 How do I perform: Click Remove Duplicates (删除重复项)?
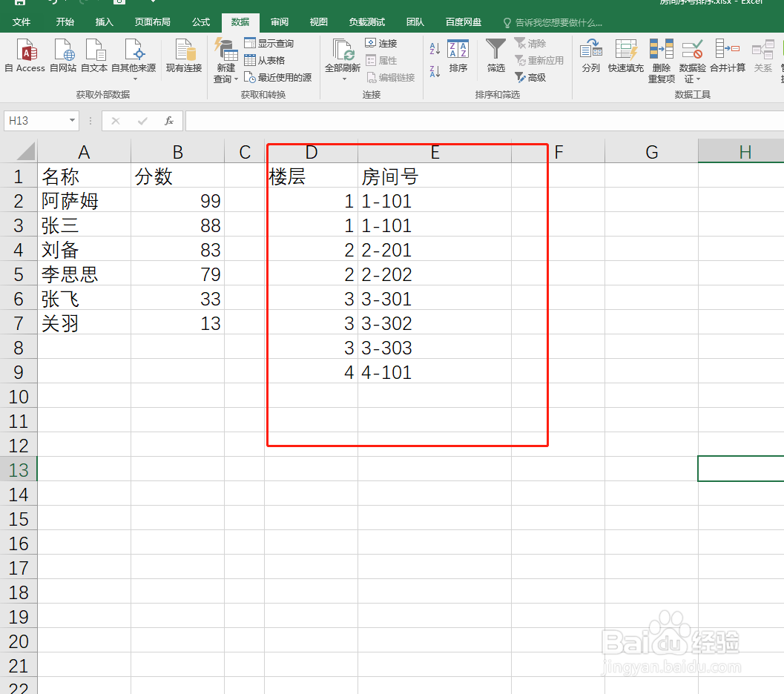(x=662, y=61)
